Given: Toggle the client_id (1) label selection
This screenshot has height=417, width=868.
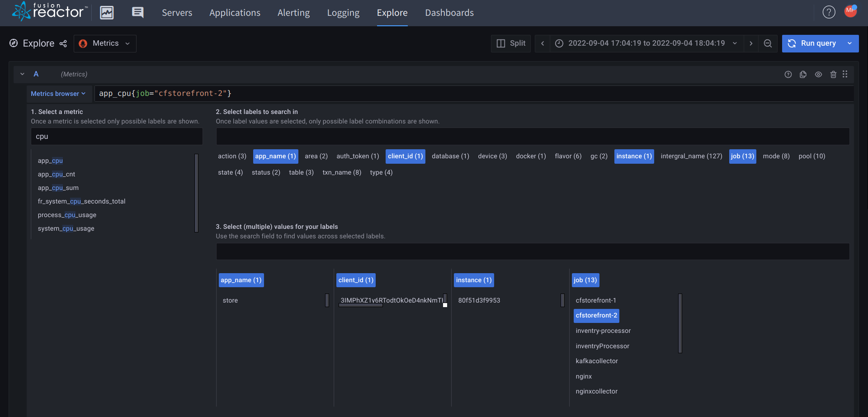Looking at the screenshot, I should pyautogui.click(x=405, y=156).
